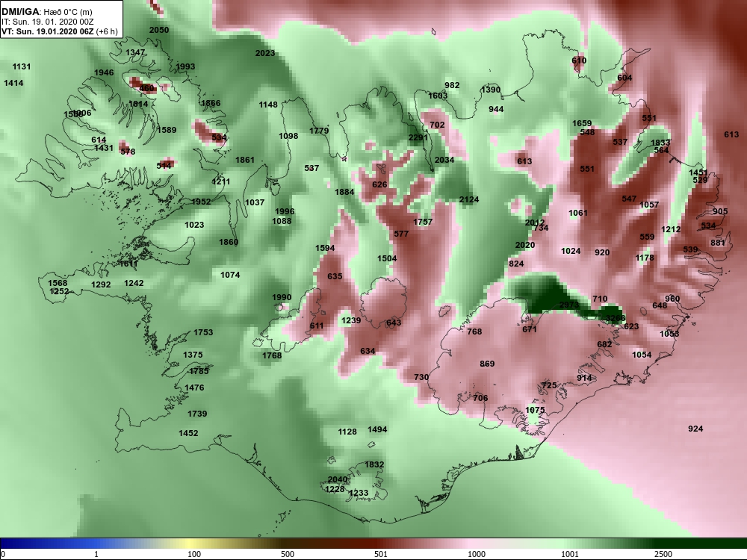Click the map value 1504
The height and width of the screenshot is (560, 747).
[387, 258]
